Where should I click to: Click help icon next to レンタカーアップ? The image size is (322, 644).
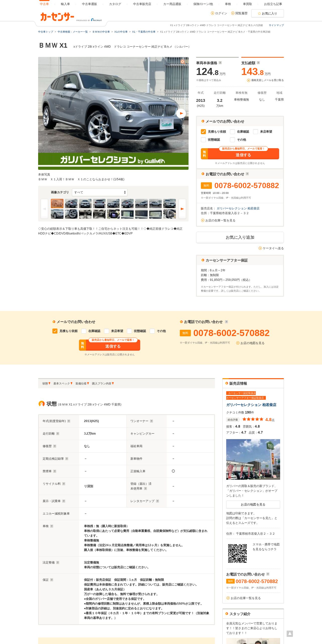coord(157,501)
